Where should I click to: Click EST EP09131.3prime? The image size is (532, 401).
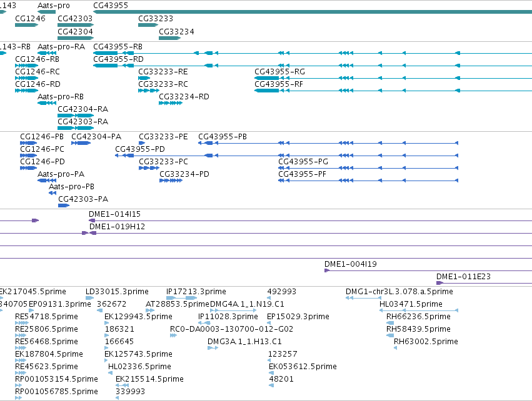tap(31, 310)
